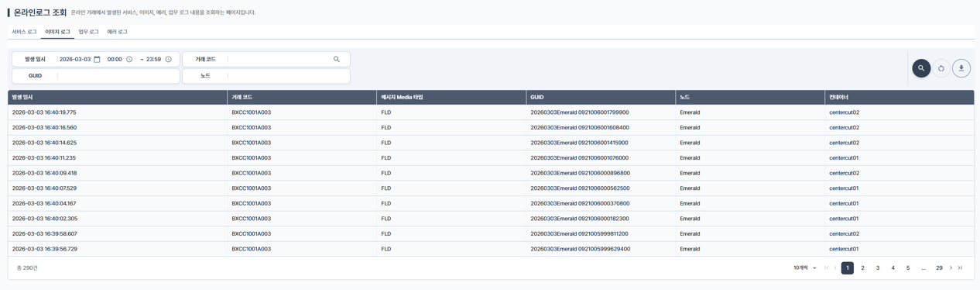The width and height of the screenshot is (980, 290).
Task: Click centercut02 in the 16:40:16.560 row
Action: 844,128
